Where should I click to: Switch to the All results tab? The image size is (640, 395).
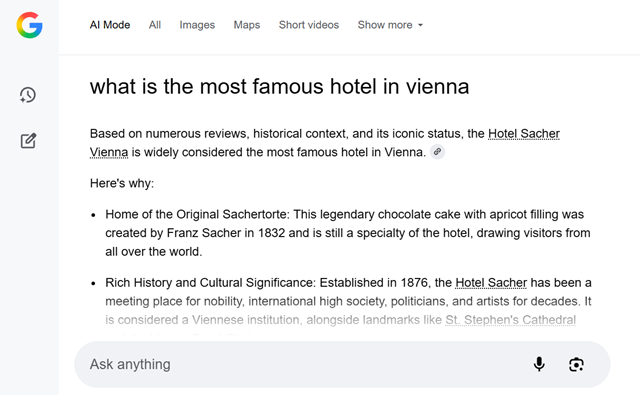click(x=155, y=25)
